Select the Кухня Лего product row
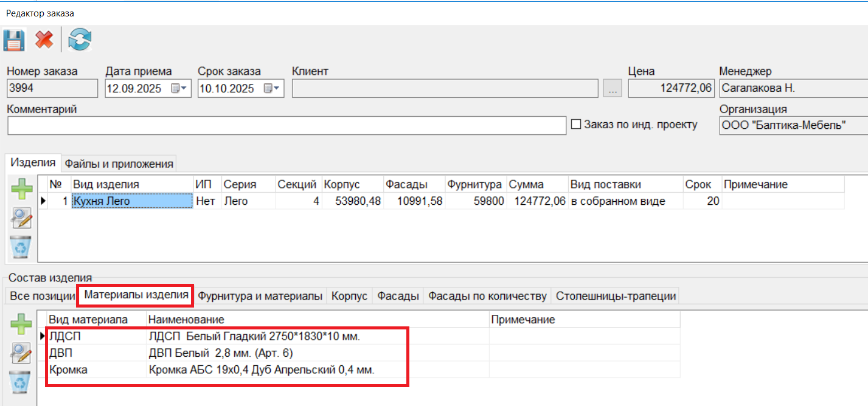 point(131,201)
